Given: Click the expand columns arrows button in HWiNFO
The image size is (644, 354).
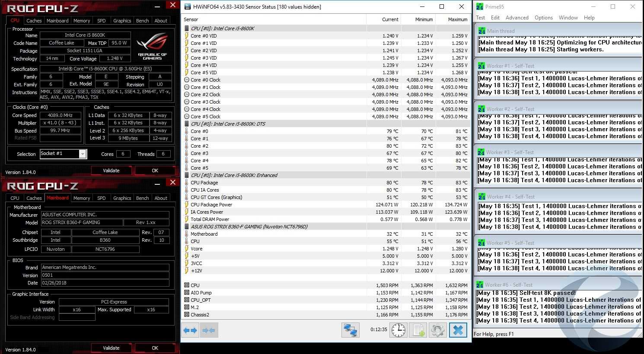Looking at the screenshot, I should [x=190, y=330].
